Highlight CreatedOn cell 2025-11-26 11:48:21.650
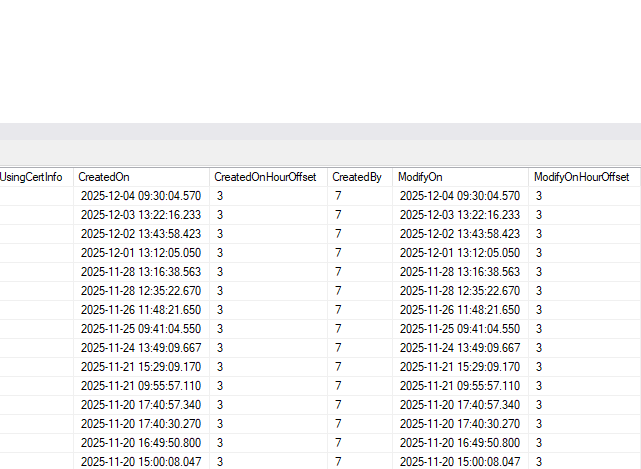 click(141, 310)
